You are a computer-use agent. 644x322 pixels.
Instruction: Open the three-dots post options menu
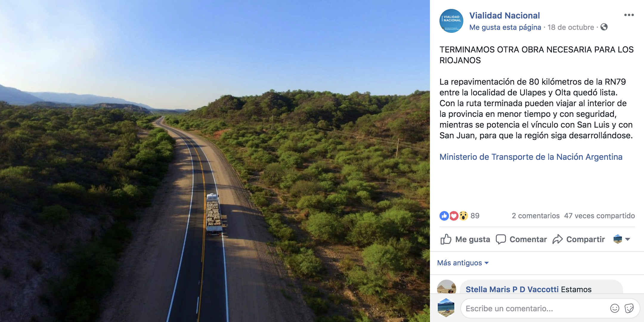pyautogui.click(x=629, y=15)
